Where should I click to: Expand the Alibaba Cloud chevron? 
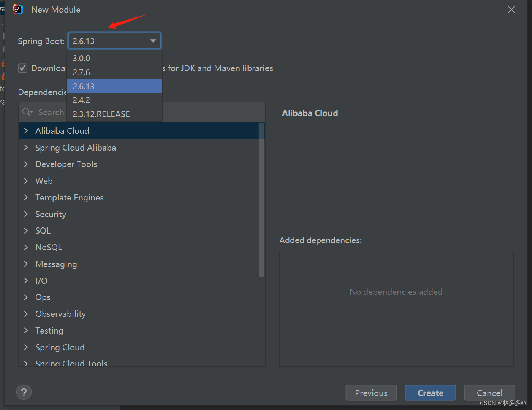(x=26, y=131)
